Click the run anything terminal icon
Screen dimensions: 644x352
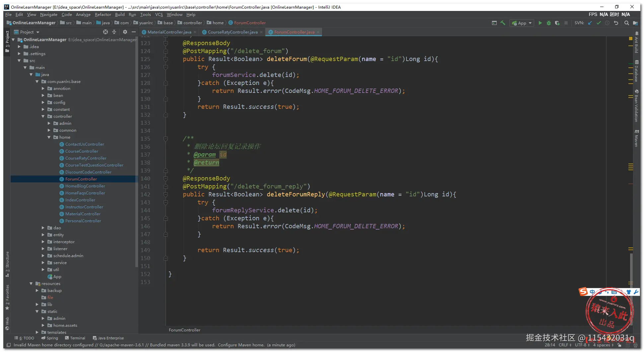coord(494,23)
